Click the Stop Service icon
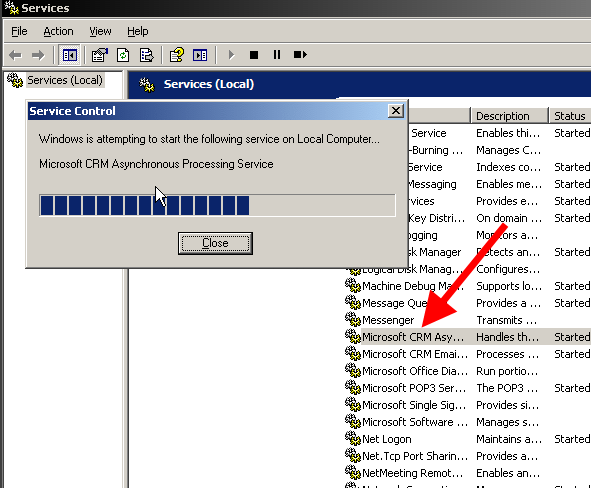This screenshot has height=488, width=591. point(254,55)
